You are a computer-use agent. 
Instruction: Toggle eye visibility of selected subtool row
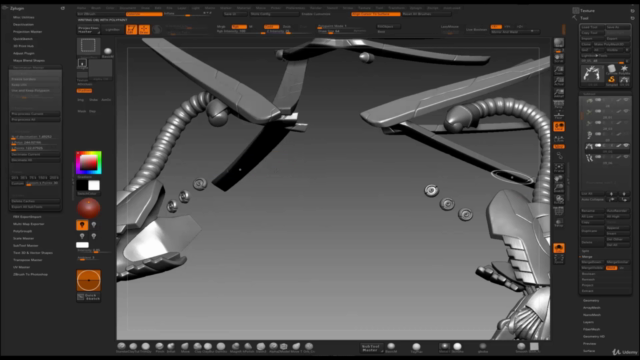[x=626, y=145]
